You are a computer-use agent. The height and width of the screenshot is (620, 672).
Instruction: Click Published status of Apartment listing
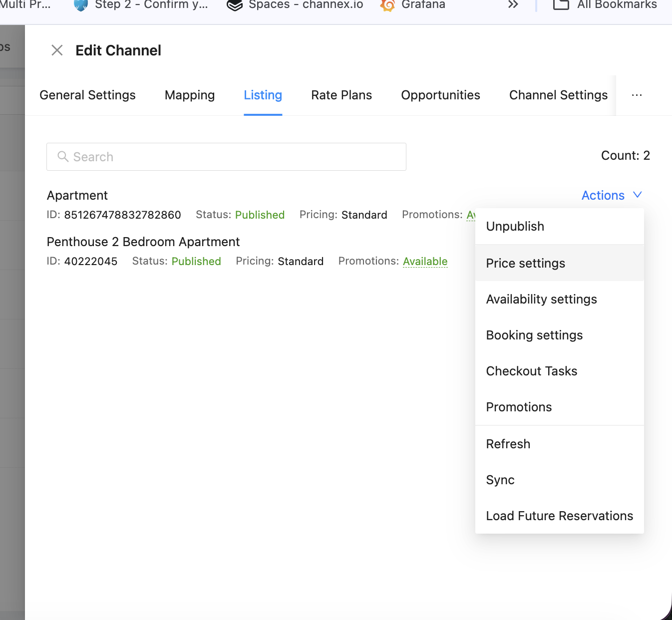[x=260, y=215]
